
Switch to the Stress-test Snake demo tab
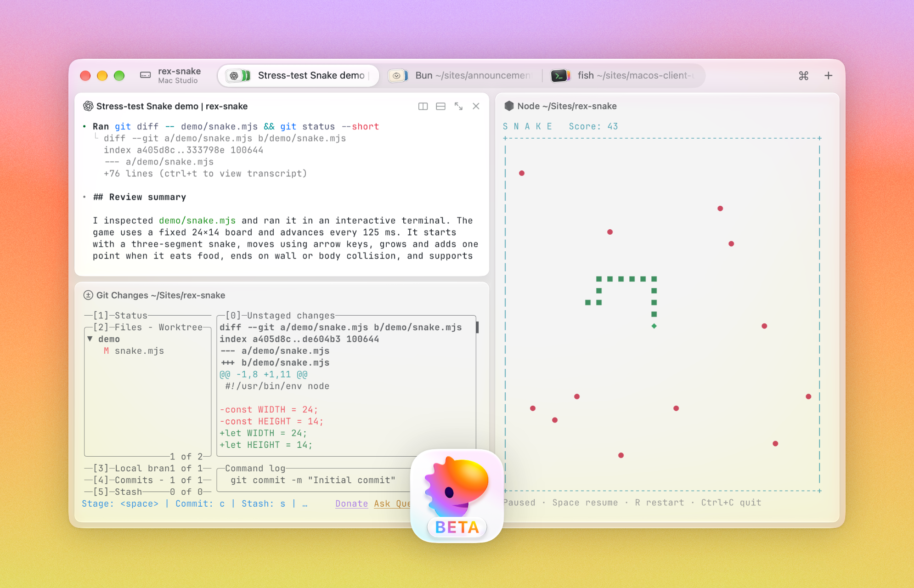(x=299, y=76)
